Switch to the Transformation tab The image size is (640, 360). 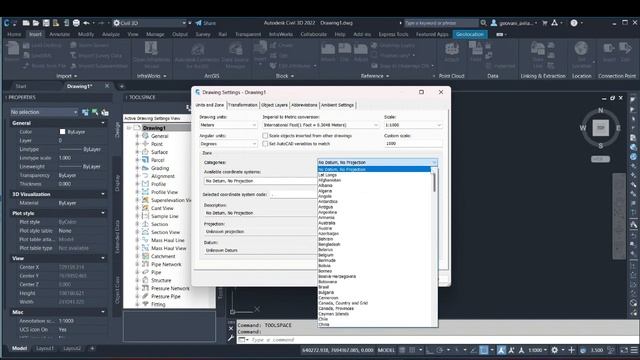242,105
